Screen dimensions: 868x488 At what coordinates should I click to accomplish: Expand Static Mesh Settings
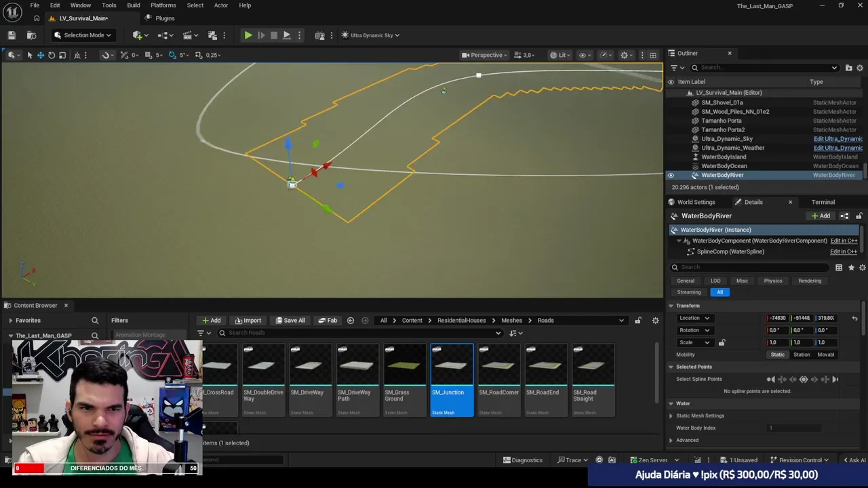pos(671,415)
